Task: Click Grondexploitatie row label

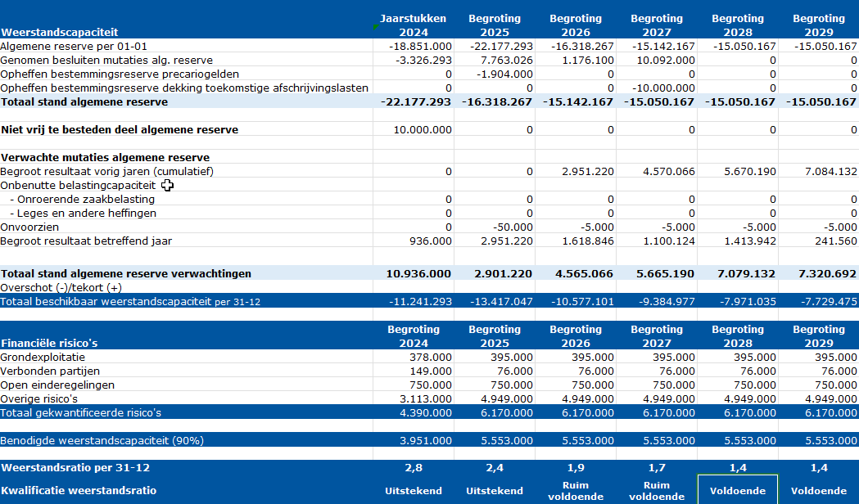Action: [x=43, y=357]
